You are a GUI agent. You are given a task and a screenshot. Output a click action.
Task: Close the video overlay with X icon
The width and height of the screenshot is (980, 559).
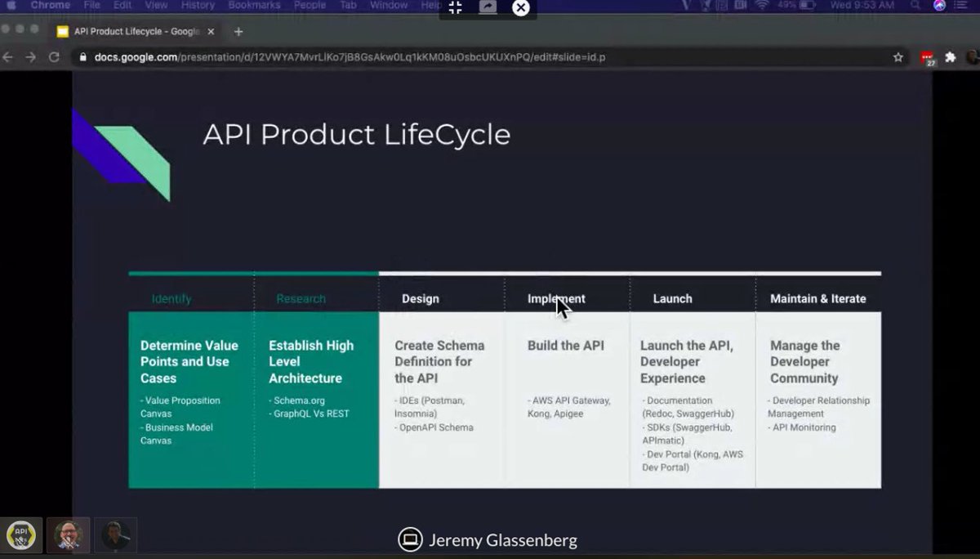521,7
